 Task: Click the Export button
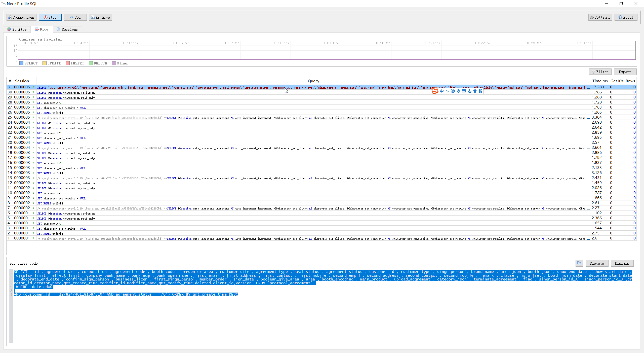pyautogui.click(x=625, y=72)
